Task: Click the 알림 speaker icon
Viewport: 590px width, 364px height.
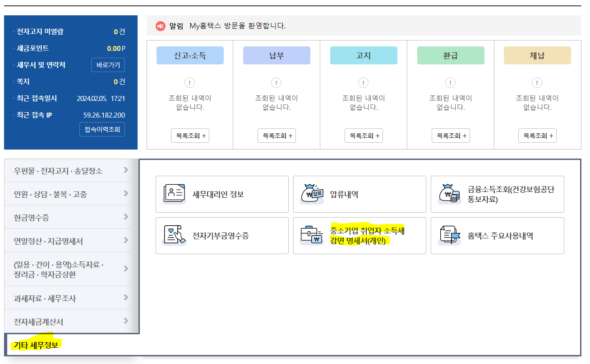Action: coord(161,26)
